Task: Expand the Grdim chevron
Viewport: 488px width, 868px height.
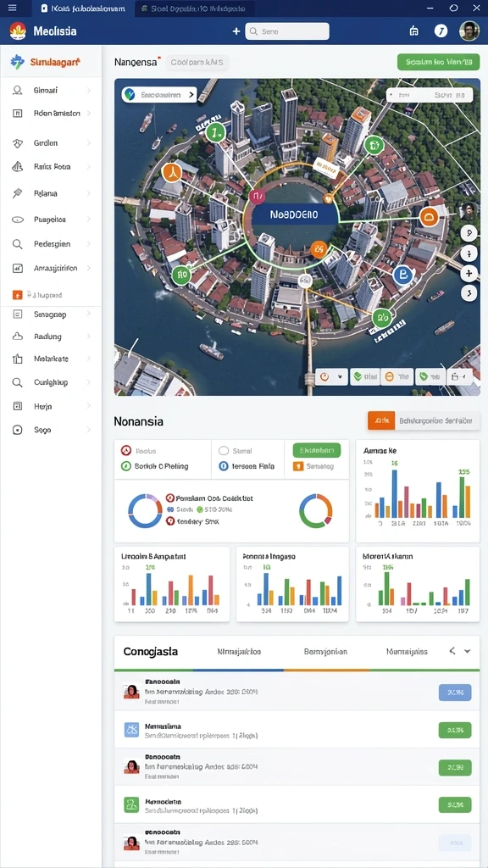Action: pos(88,142)
